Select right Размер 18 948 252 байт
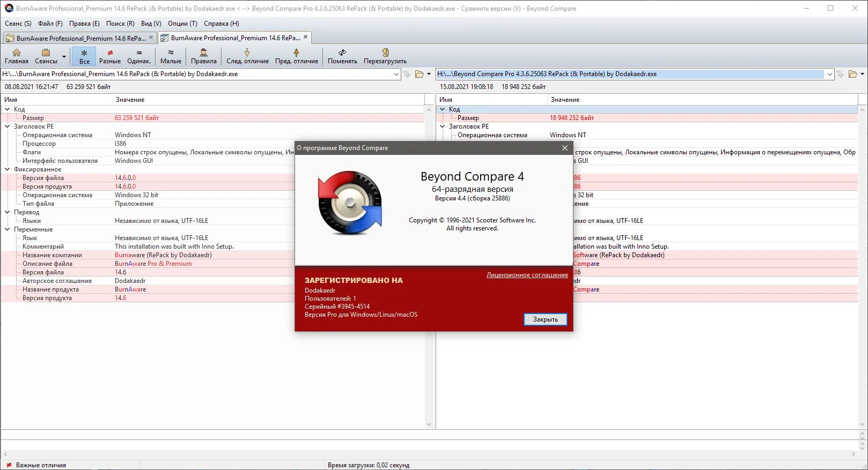Viewport: 868px width, 470px height. coord(647,118)
